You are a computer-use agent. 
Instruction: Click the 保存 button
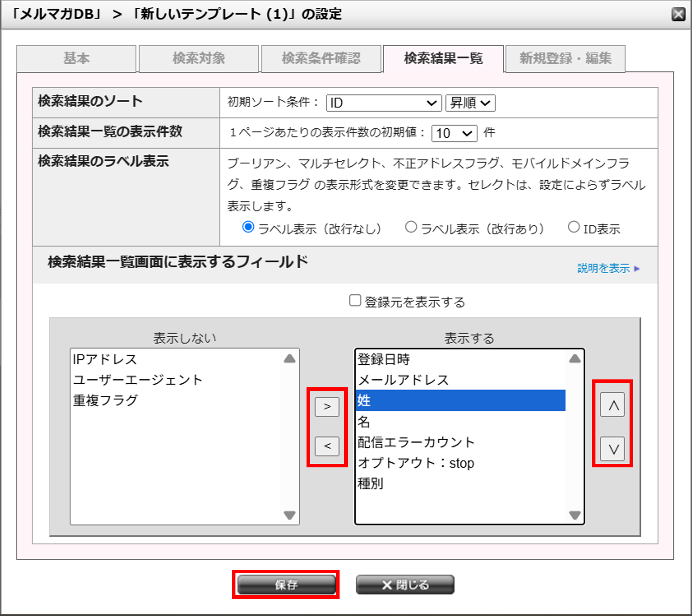click(x=286, y=584)
